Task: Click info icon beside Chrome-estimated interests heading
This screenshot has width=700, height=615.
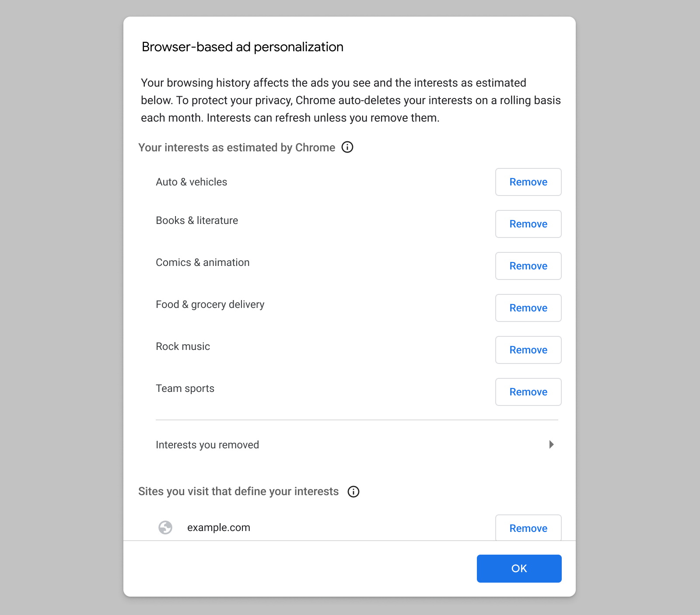Action: (347, 147)
